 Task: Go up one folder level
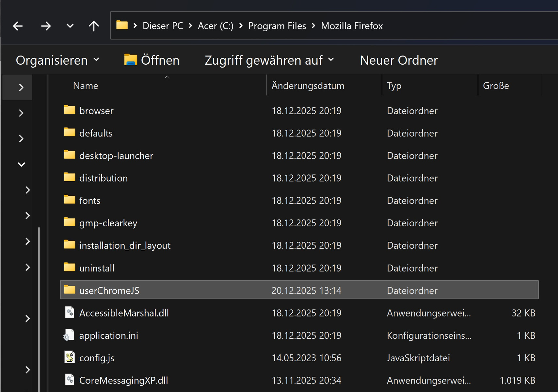coord(94,26)
